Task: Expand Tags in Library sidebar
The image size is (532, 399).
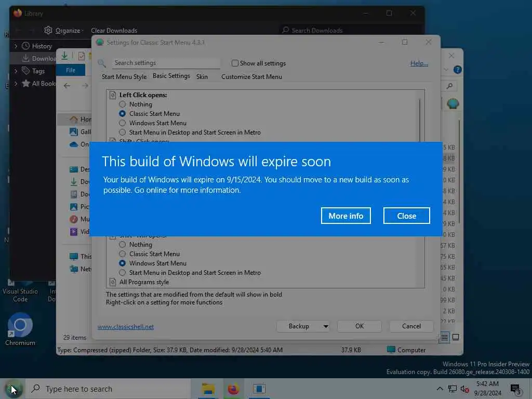Action: [16, 71]
